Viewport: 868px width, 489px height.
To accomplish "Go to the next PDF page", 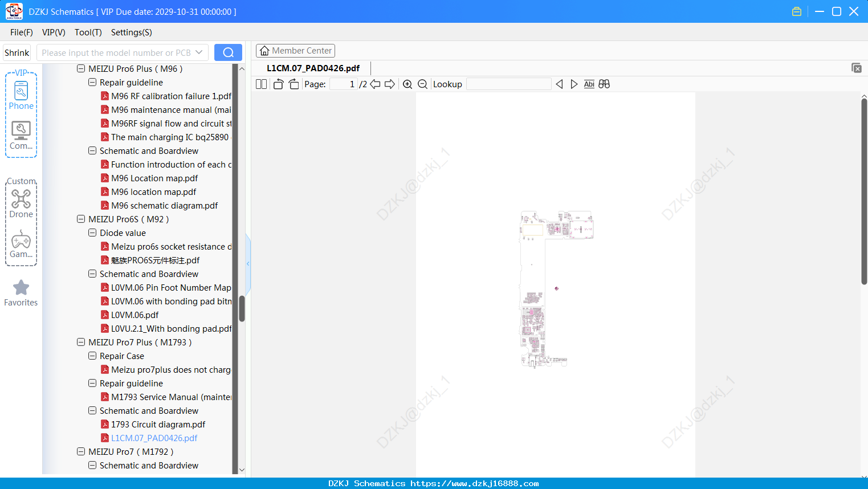I will [x=390, y=84].
